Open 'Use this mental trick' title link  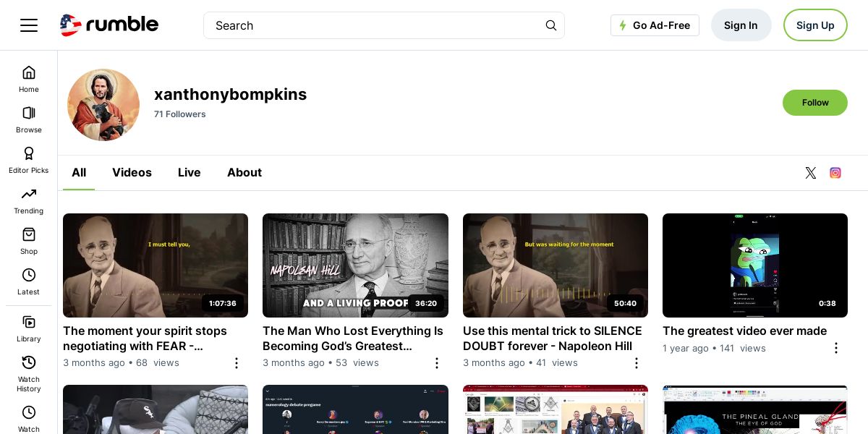tap(553, 339)
